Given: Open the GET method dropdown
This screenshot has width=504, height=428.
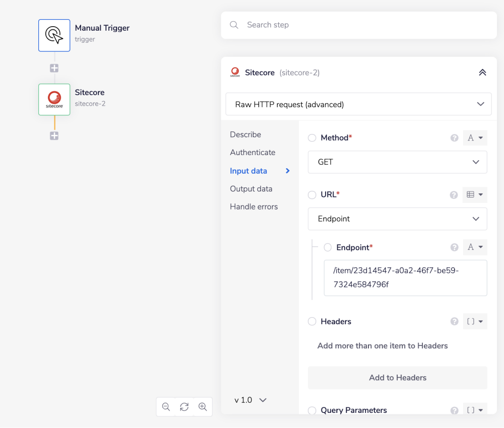Looking at the screenshot, I should pos(397,162).
